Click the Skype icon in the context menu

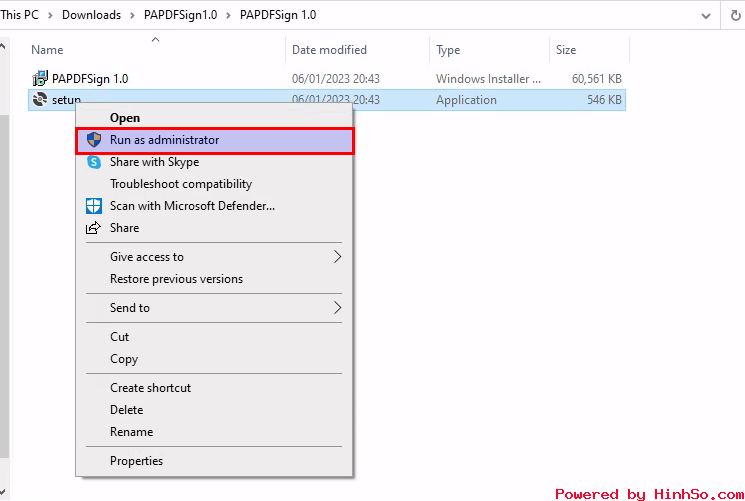pos(94,162)
